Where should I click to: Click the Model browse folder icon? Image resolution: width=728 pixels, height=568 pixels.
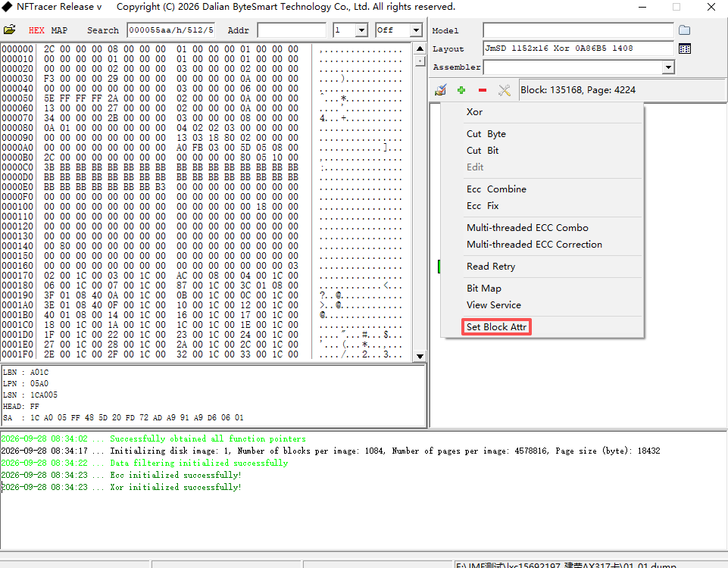point(684,30)
